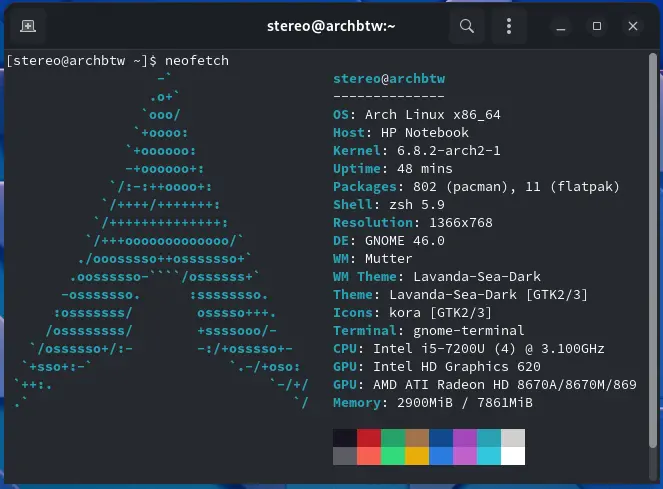Click the Theme line's [GTK2/3] text
The height and width of the screenshot is (489, 663).
557,294
